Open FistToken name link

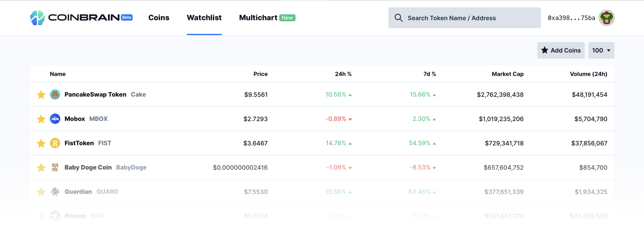coord(79,143)
